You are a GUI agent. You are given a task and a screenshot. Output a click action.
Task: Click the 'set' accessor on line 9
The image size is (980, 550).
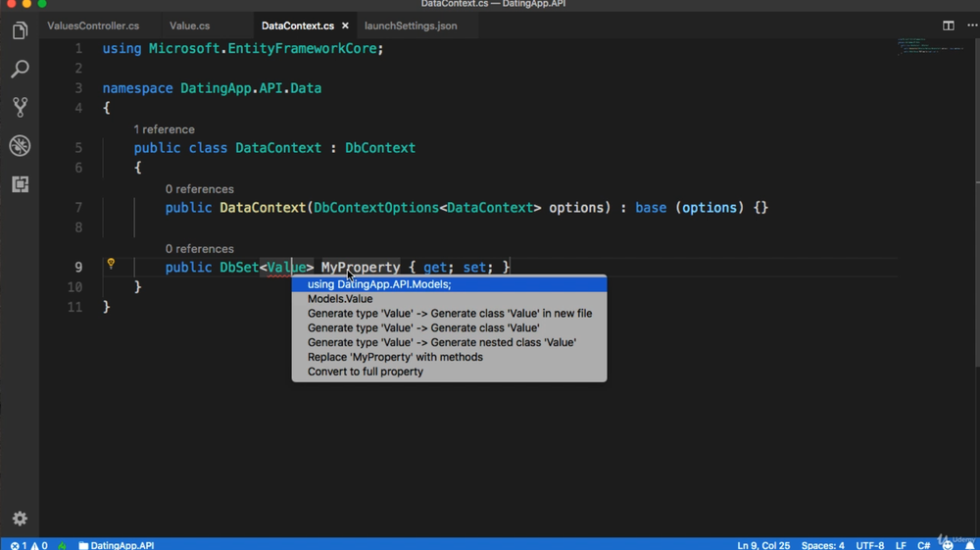pos(474,268)
